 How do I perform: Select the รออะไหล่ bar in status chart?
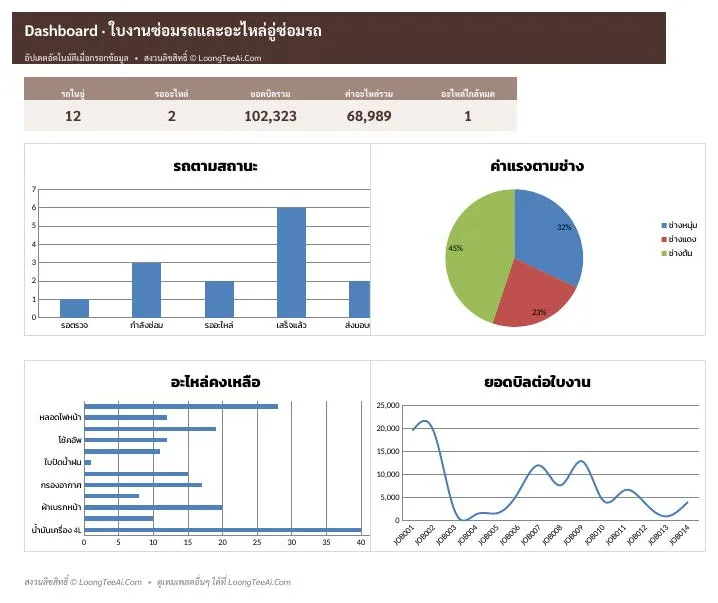pos(219,299)
